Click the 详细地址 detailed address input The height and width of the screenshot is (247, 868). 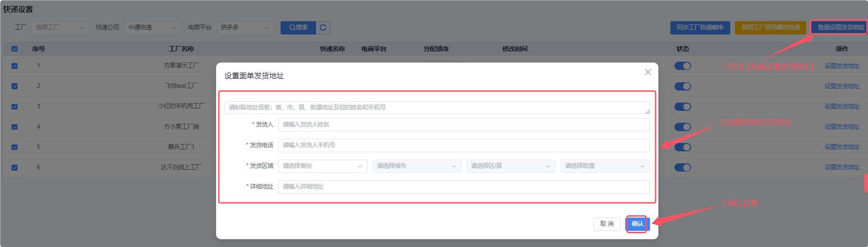464,187
